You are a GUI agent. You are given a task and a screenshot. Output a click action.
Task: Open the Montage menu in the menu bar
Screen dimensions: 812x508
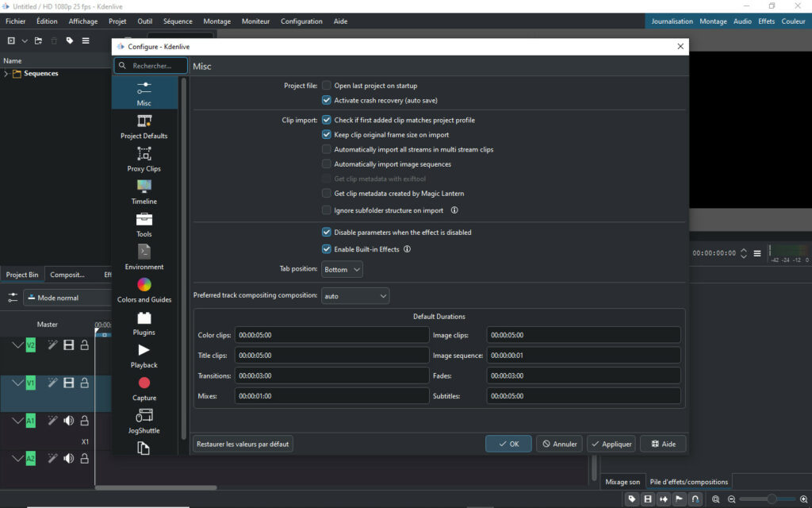(x=217, y=21)
